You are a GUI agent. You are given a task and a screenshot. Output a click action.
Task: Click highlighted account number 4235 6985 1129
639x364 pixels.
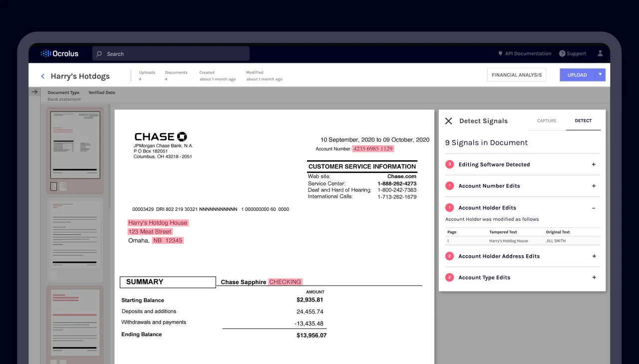point(373,149)
